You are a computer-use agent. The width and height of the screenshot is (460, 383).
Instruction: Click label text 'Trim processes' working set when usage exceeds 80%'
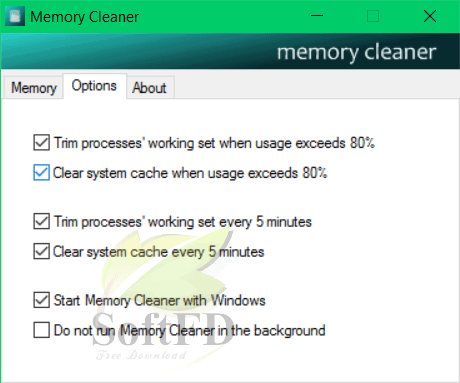(x=214, y=143)
